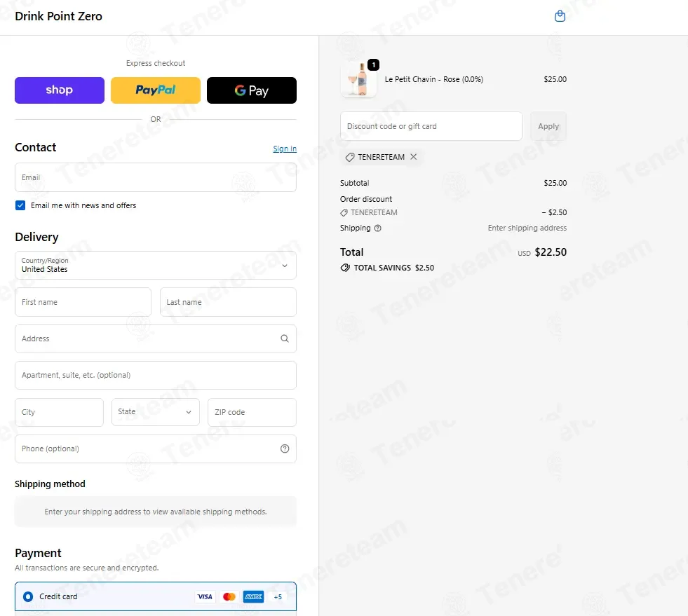Focus the Email input field

[x=155, y=177]
